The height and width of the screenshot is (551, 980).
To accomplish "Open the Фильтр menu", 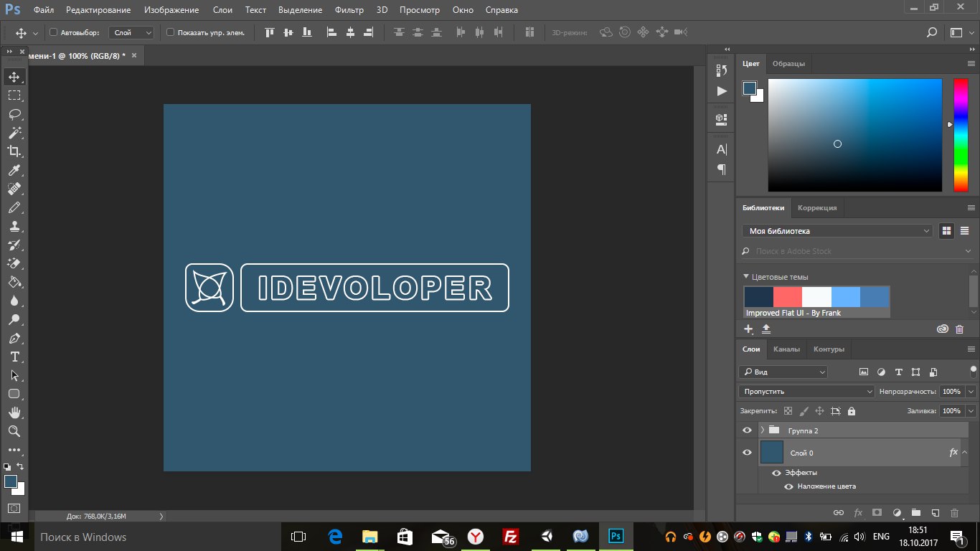I will coord(349,10).
